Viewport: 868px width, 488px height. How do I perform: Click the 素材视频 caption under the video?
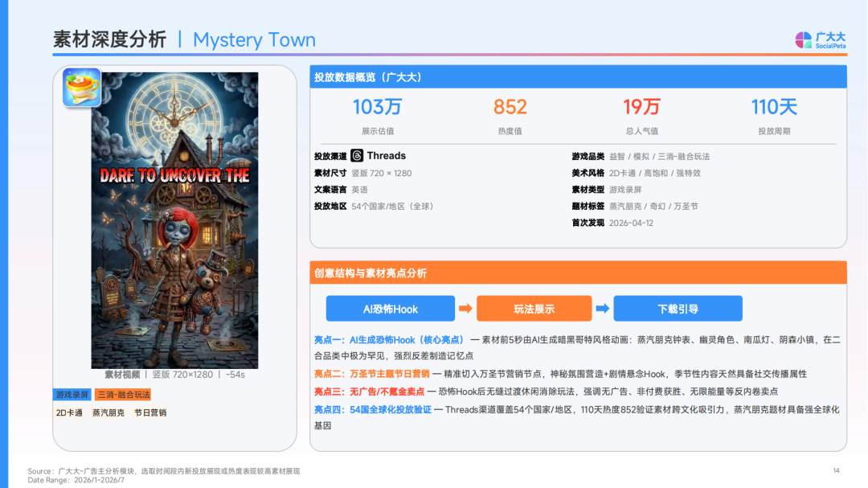[x=174, y=375]
